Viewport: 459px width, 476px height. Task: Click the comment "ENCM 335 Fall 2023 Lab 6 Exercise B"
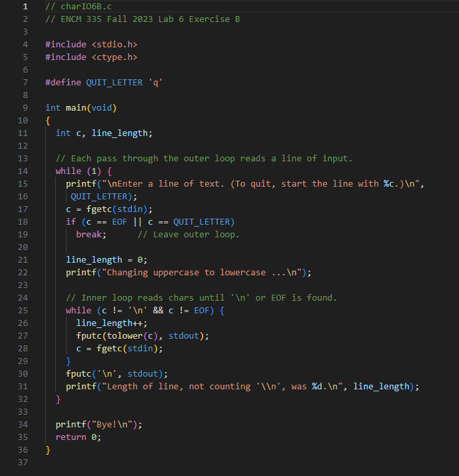click(150, 19)
